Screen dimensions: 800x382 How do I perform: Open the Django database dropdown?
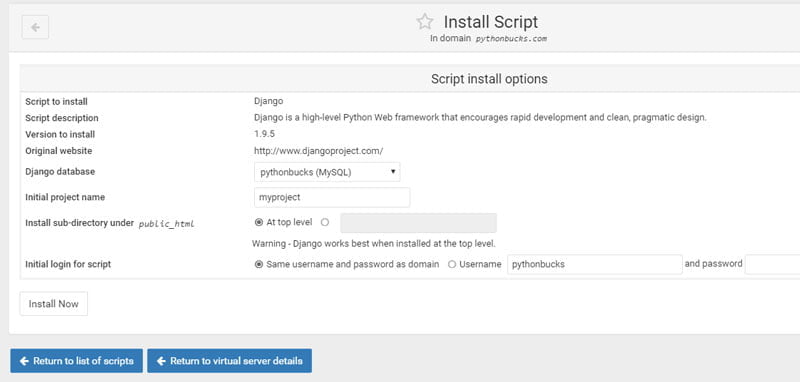[327, 172]
